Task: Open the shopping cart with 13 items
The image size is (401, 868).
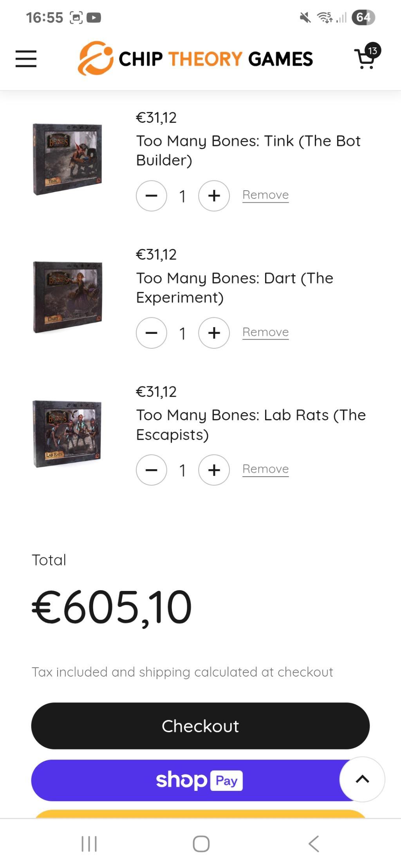Action: [x=367, y=56]
